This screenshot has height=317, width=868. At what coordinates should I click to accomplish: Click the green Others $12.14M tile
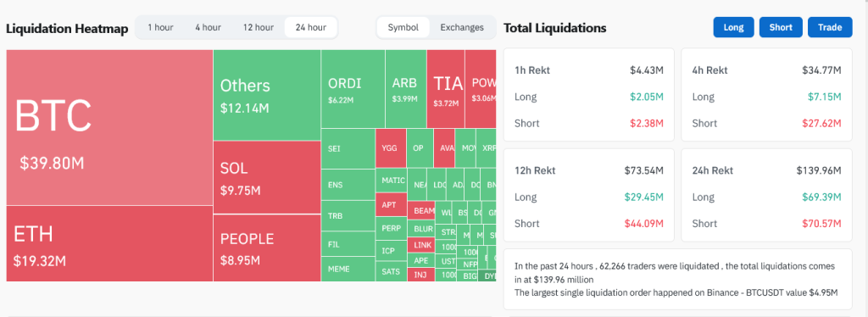tap(267, 95)
